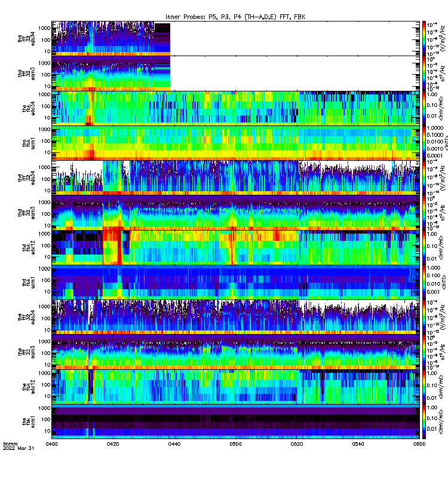
Task: Click inside the tha fbk edc34 spectrogram
Action: click(235, 108)
